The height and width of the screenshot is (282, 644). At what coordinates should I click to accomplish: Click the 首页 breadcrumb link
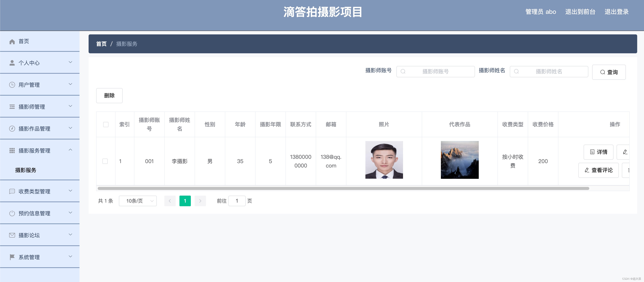(x=101, y=44)
